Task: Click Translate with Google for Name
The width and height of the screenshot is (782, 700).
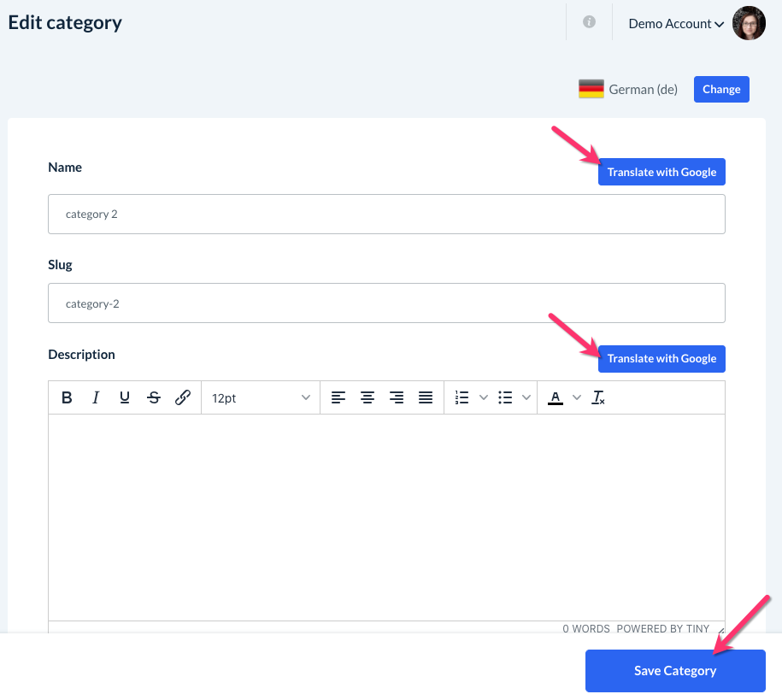Action: (x=661, y=172)
